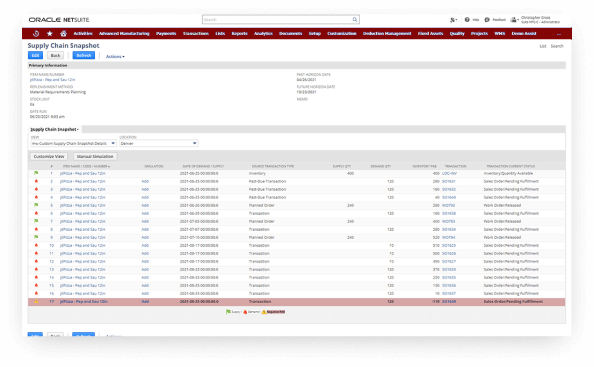Click the Add simulation link in row 2

(x=145, y=181)
